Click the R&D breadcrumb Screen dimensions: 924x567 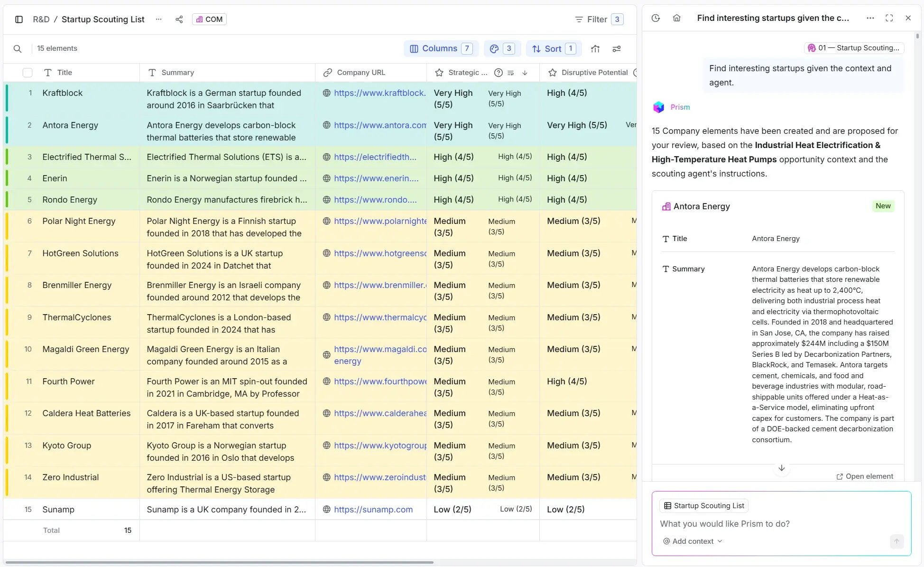tap(41, 19)
